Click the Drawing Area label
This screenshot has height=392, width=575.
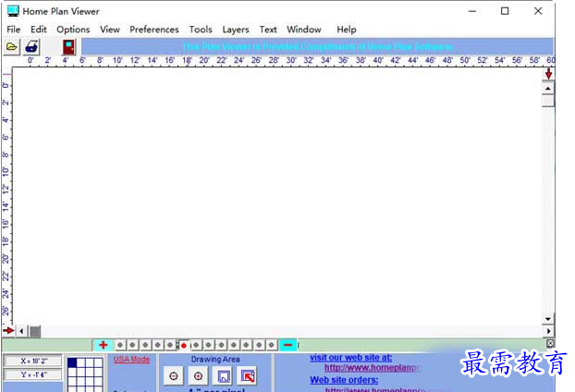point(215,360)
